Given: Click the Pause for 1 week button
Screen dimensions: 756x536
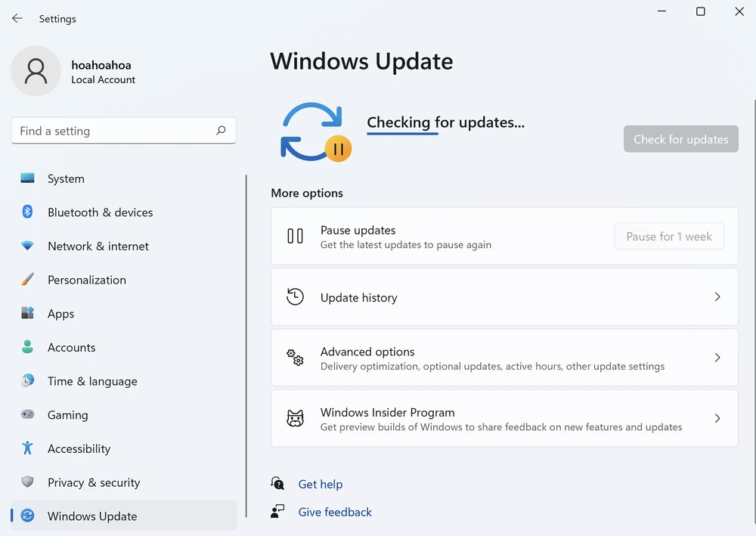Looking at the screenshot, I should [x=668, y=236].
